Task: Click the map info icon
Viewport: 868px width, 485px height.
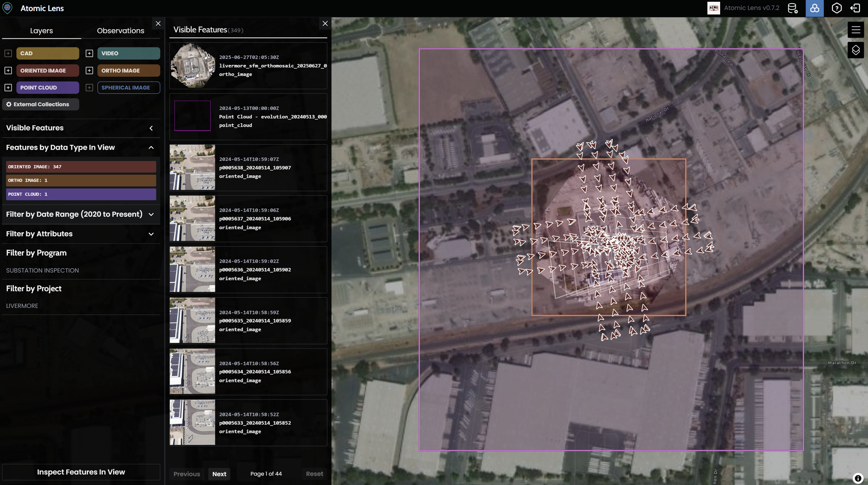Action: 858,478
